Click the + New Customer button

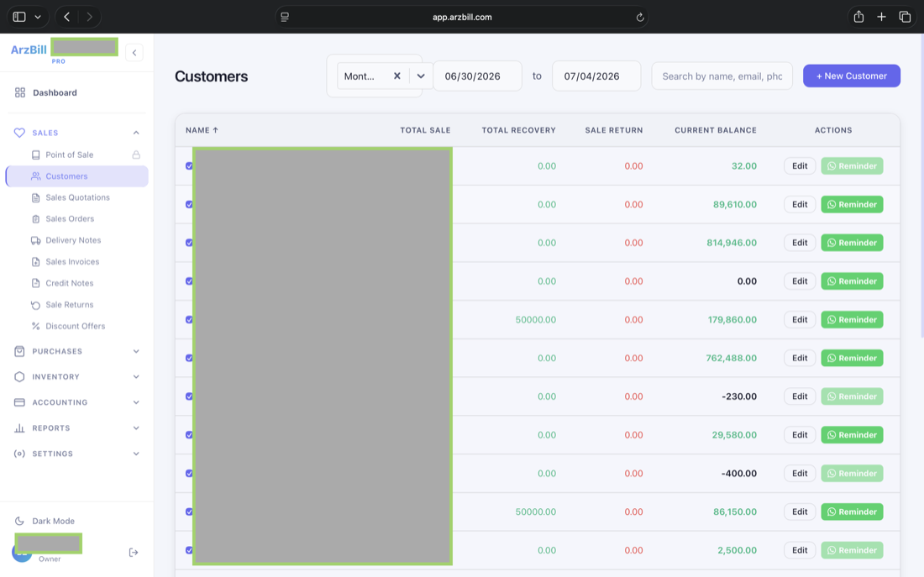tap(852, 76)
